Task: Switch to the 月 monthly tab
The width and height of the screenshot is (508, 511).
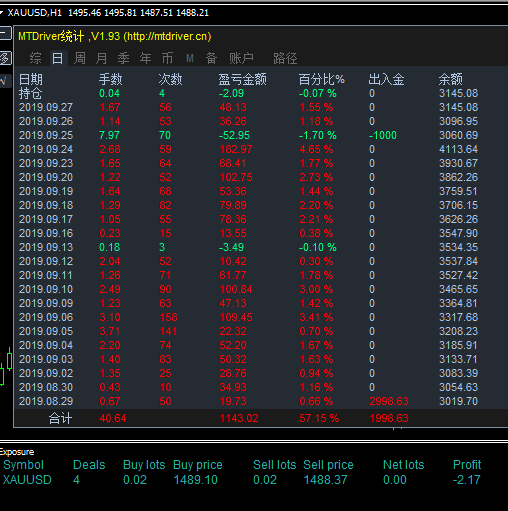Action: coord(102,58)
